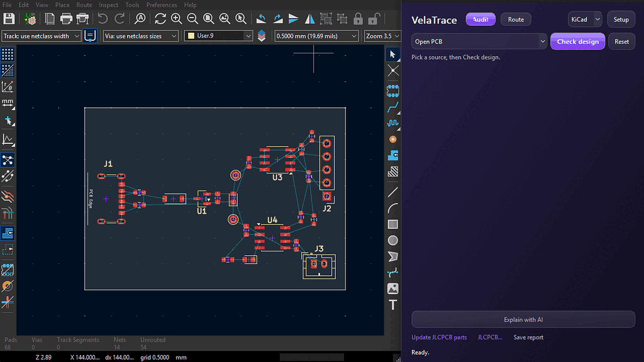Click the Redo arrow
This screenshot has height=362, width=644.
(x=119, y=19)
